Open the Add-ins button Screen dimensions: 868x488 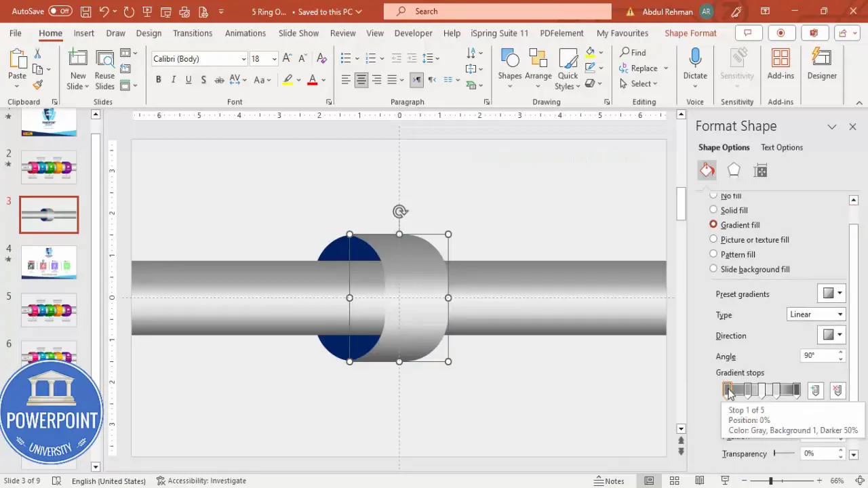point(781,64)
